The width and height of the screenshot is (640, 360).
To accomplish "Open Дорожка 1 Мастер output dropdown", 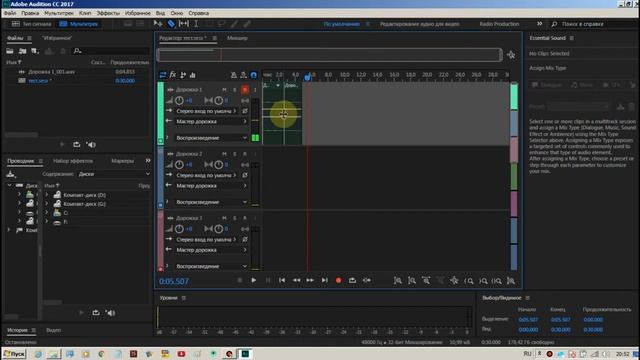I will (211, 121).
